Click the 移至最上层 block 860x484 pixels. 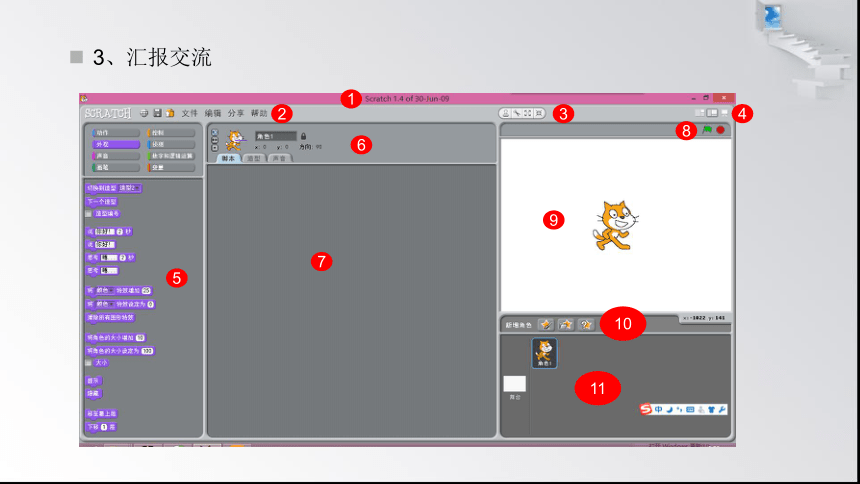(101, 414)
